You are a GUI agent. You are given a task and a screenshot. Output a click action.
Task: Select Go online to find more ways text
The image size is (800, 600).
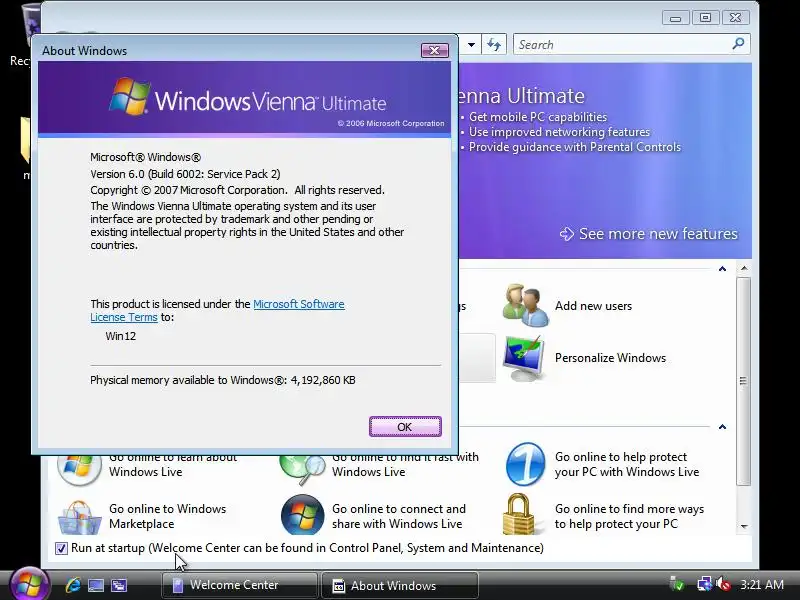pyautogui.click(x=629, y=516)
